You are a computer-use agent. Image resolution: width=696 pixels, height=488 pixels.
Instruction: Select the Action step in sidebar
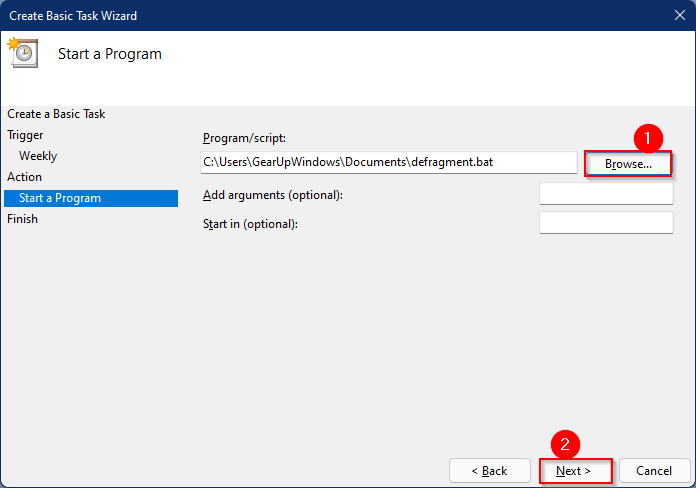(x=24, y=177)
